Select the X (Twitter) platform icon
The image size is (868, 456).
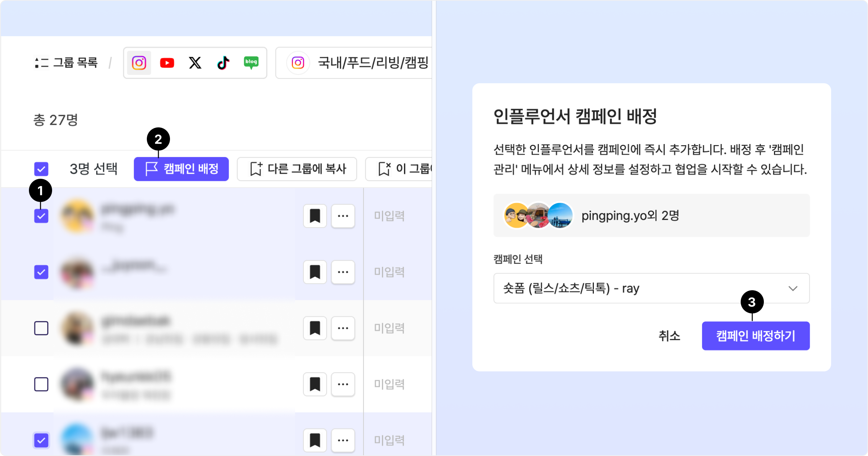(x=195, y=63)
